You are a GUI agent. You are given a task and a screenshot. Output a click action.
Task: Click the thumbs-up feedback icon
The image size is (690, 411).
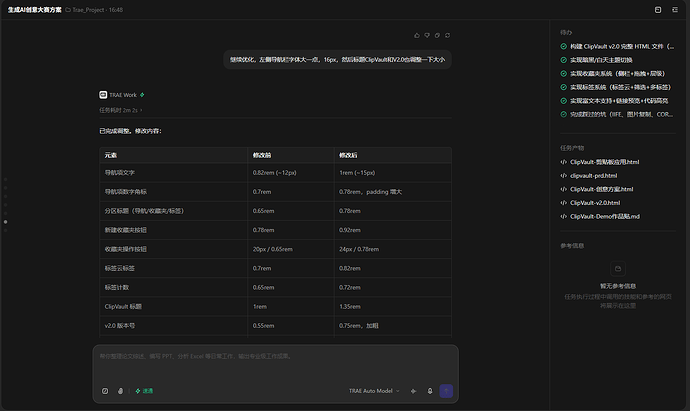click(x=417, y=36)
